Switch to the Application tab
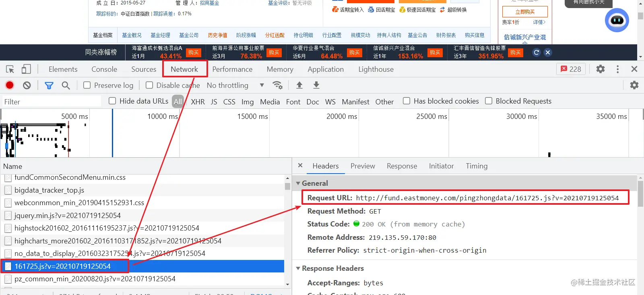Viewport: 644px width, 295px height. (x=326, y=69)
